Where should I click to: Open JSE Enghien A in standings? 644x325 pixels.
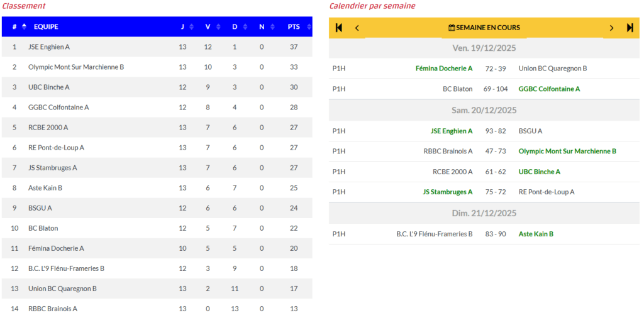(49, 47)
